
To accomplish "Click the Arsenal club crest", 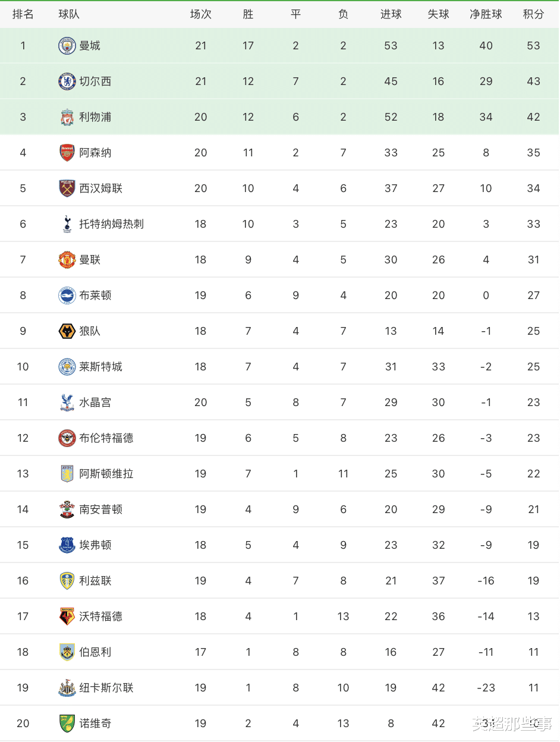I will point(67,153).
